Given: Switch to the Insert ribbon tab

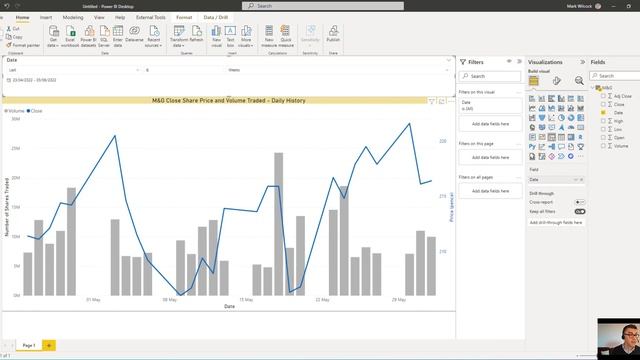Looking at the screenshot, I should 46,18.
